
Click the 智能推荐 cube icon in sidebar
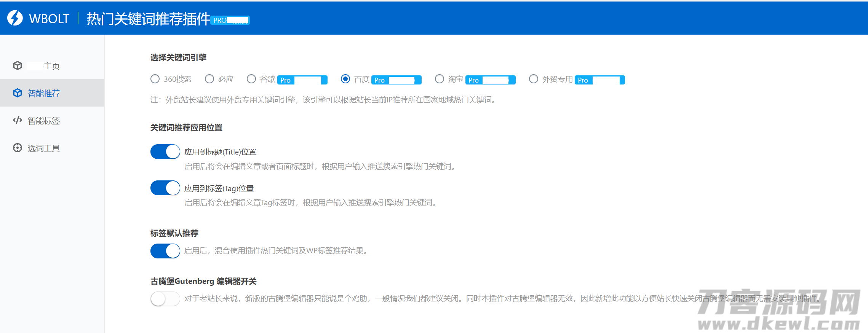coord(18,93)
